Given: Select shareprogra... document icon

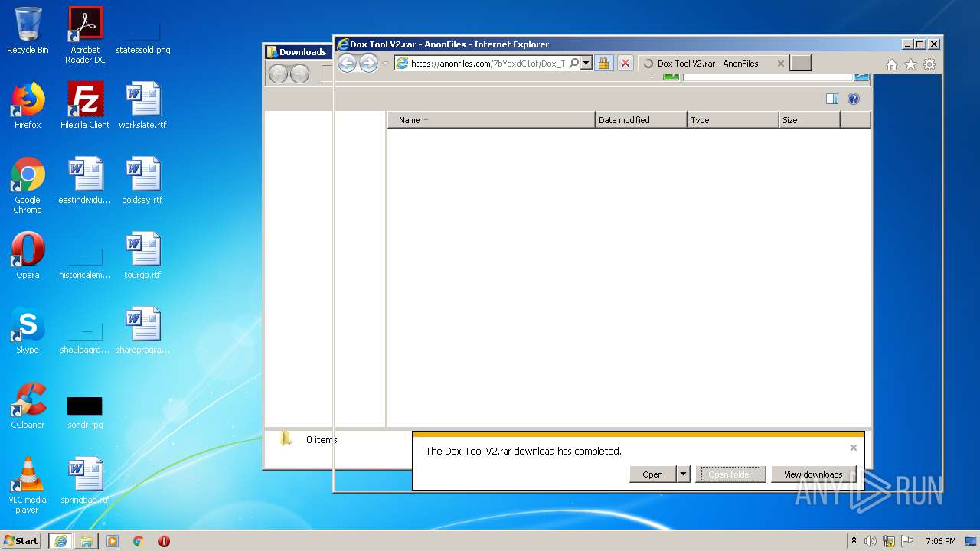Looking at the screenshot, I should pyautogui.click(x=143, y=331).
